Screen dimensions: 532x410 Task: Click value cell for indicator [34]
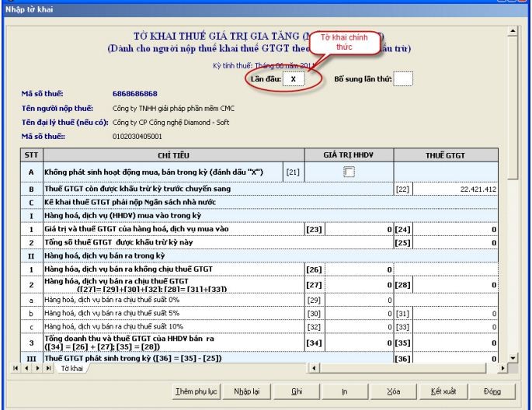359,343
